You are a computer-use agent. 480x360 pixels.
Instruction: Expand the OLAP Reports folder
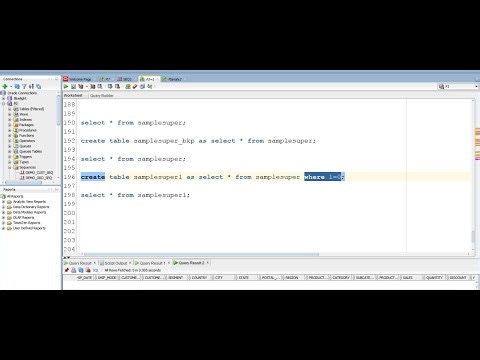pyautogui.click(x=4, y=218)
